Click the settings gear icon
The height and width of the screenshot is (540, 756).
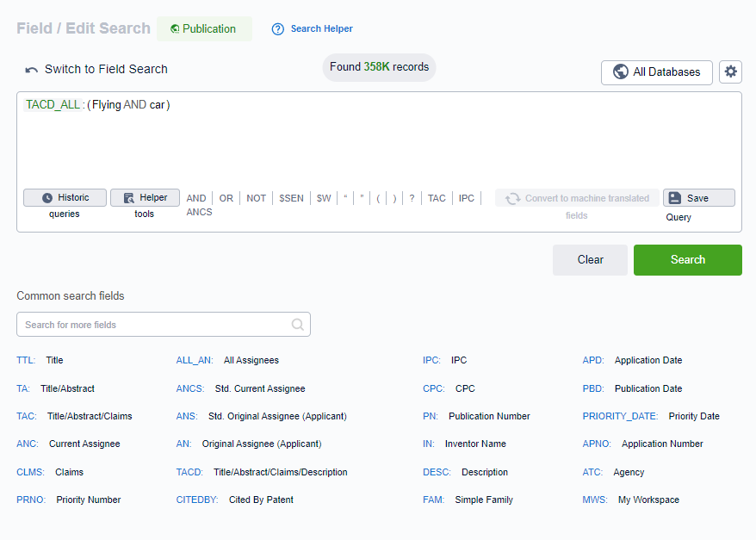(x=730, y=71)
